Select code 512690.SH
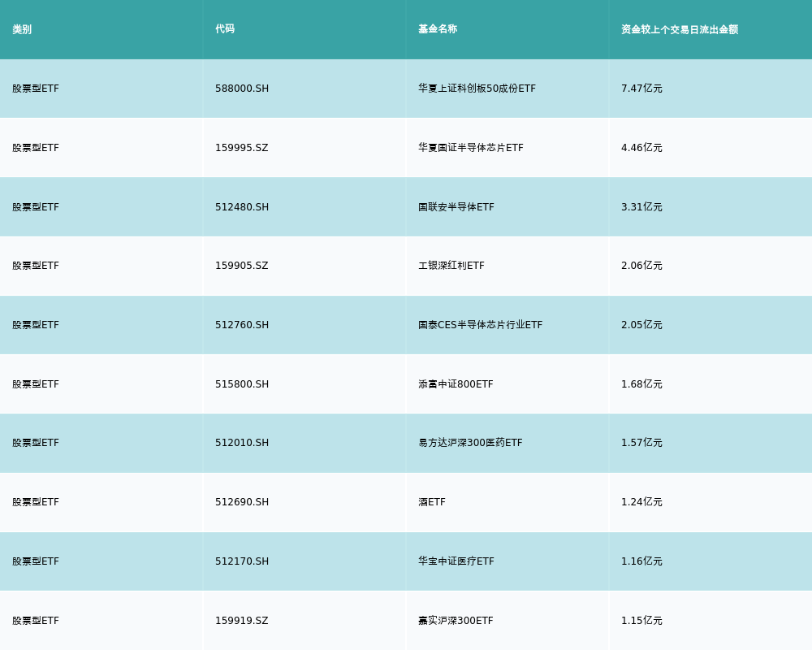 pos(242,502)
